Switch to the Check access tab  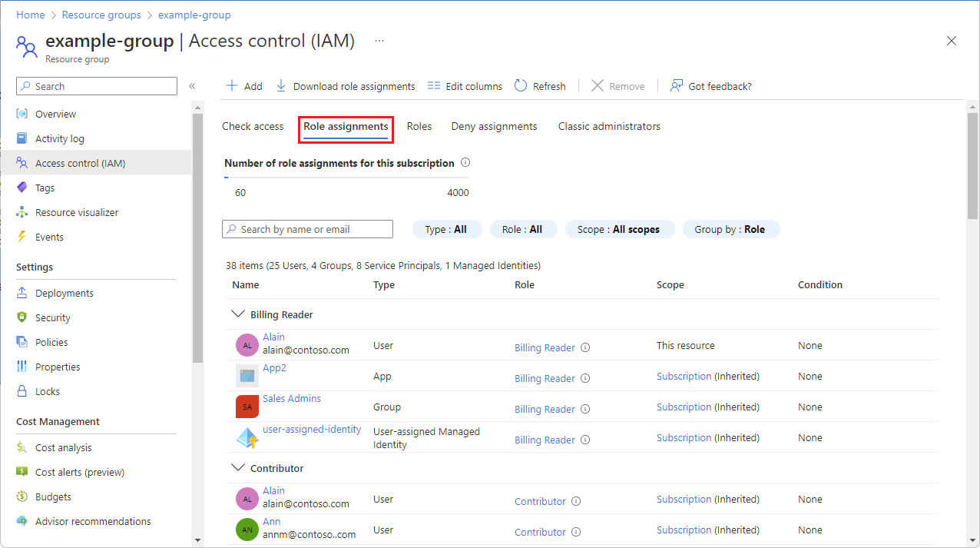tap(253, 126)
